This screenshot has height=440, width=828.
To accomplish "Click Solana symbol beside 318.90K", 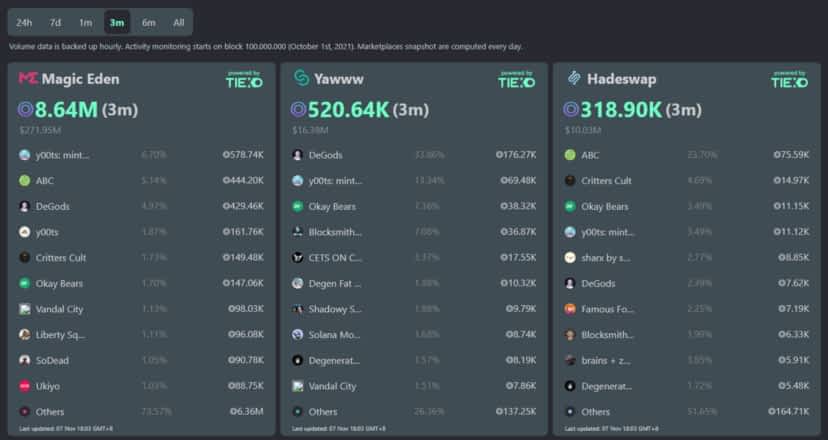I will [571, 110].
